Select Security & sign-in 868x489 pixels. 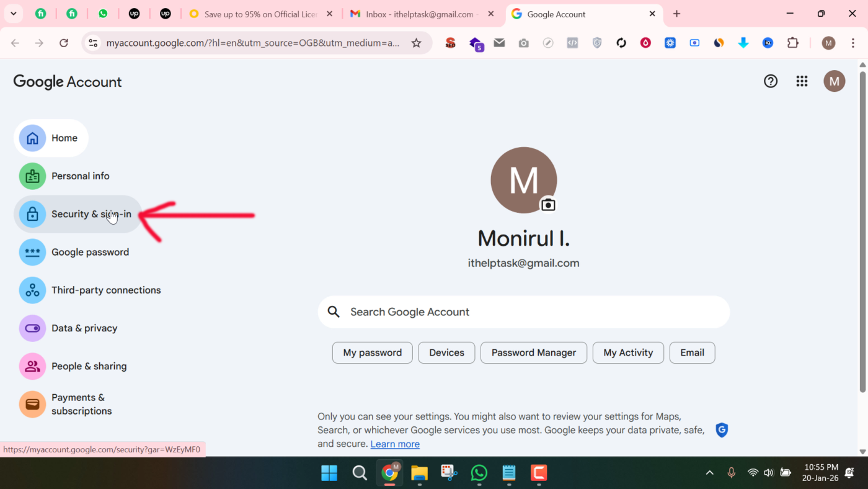(91, 213)
